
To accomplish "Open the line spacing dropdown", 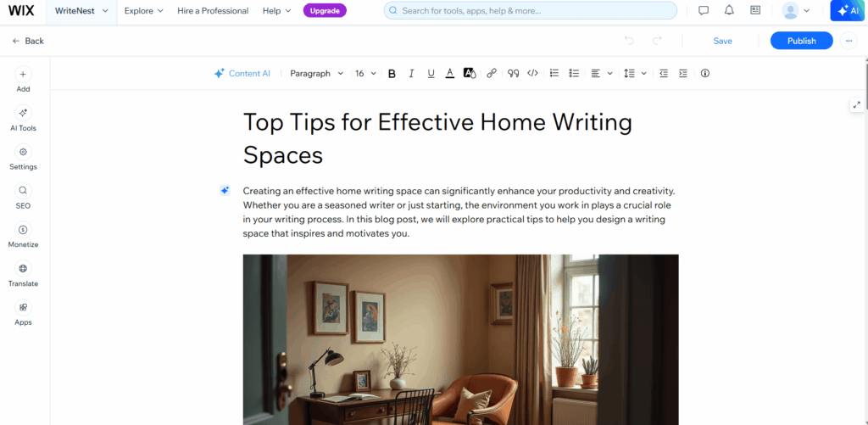I will tap(635, 73).
